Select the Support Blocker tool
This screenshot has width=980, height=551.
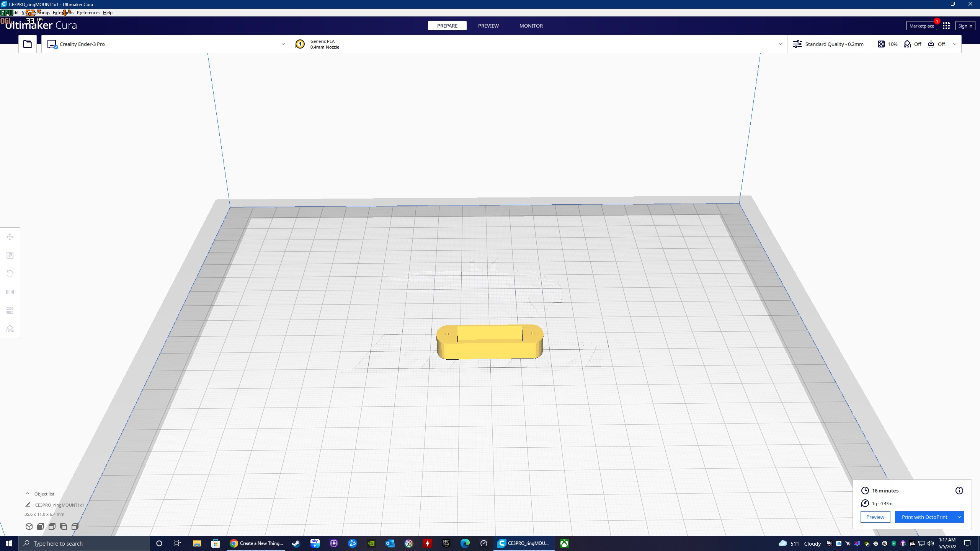pos(10,329)
